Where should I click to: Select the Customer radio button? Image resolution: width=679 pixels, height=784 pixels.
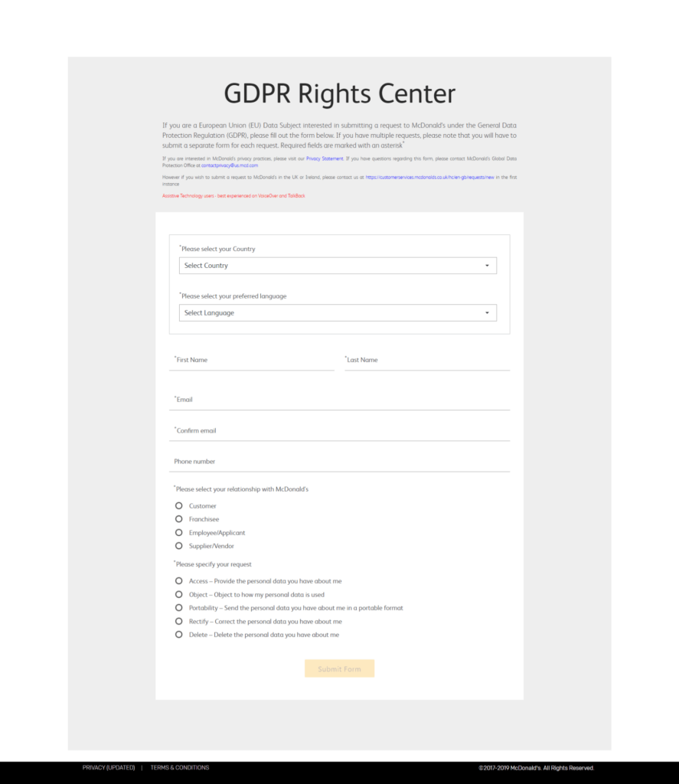pyautogui.click(x=179, y=506)
